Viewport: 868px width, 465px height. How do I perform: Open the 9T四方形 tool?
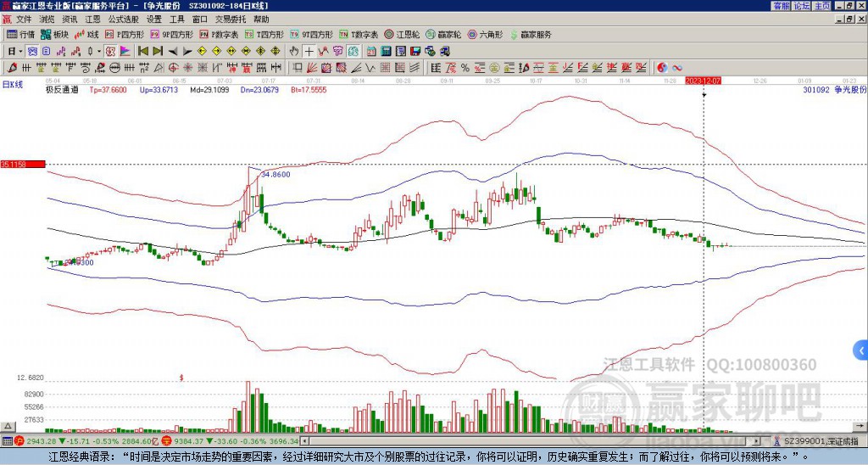[311, 34]
